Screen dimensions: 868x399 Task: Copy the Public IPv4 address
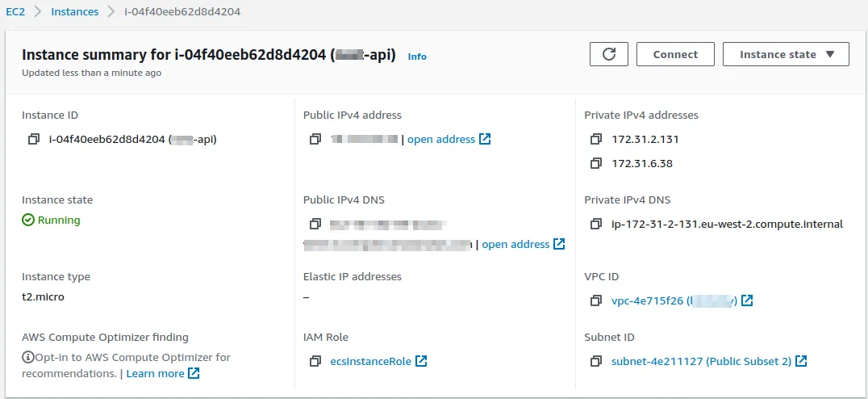315,139
